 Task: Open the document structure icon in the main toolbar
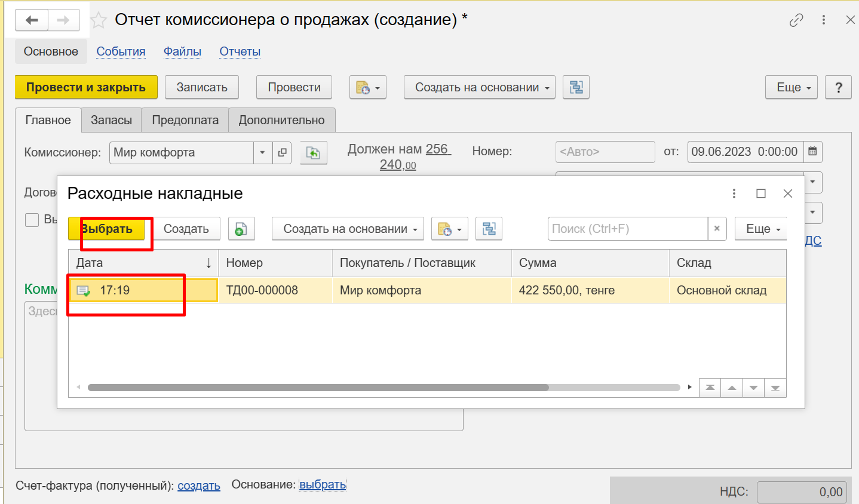pos(576,87)
